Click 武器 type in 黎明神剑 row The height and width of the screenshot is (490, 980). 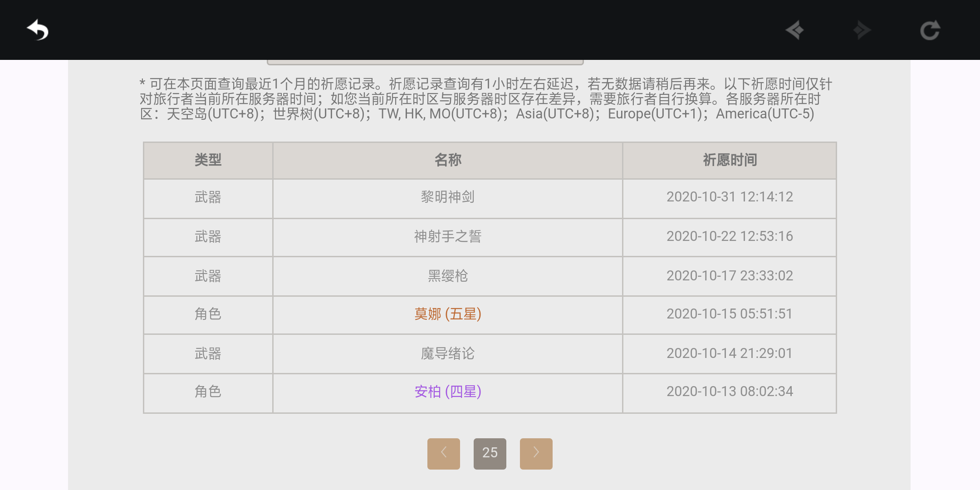(x=208, y=197)
